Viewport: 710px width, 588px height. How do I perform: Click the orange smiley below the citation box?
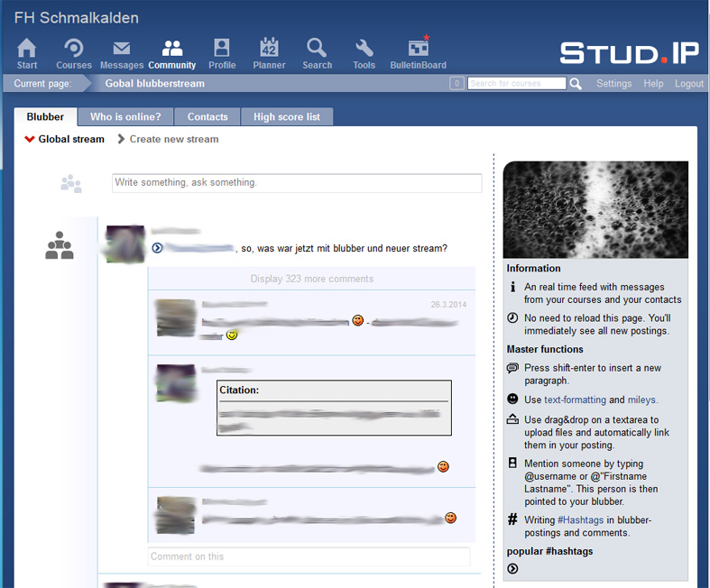click(443, 466)
